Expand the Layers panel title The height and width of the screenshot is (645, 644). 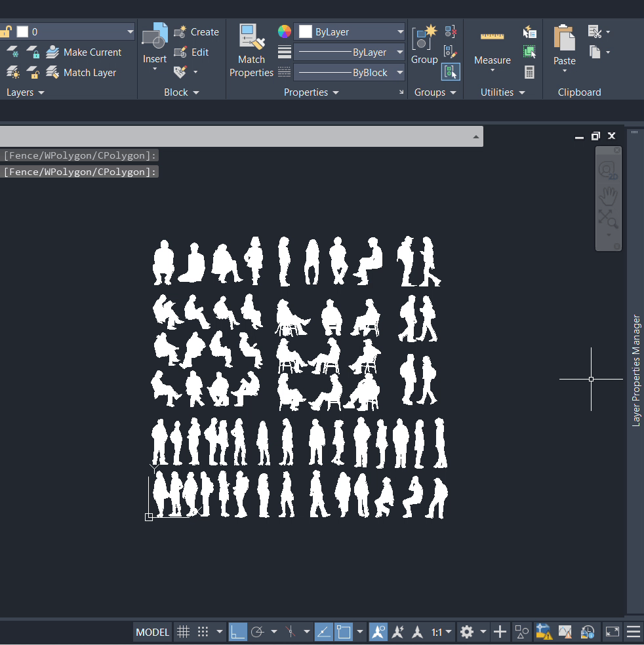click(x=26, y=92)
